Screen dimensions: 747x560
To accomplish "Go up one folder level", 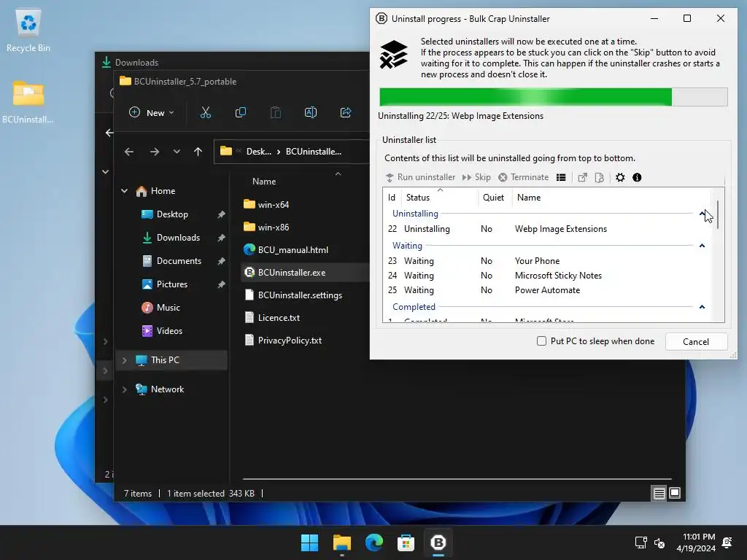I will pyautogui.click(x=198, y=152).
